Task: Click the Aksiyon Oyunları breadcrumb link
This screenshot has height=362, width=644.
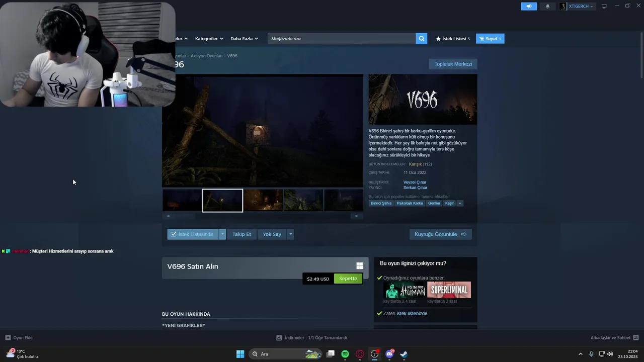Action: pyautogui.click(x=206, y=56)
